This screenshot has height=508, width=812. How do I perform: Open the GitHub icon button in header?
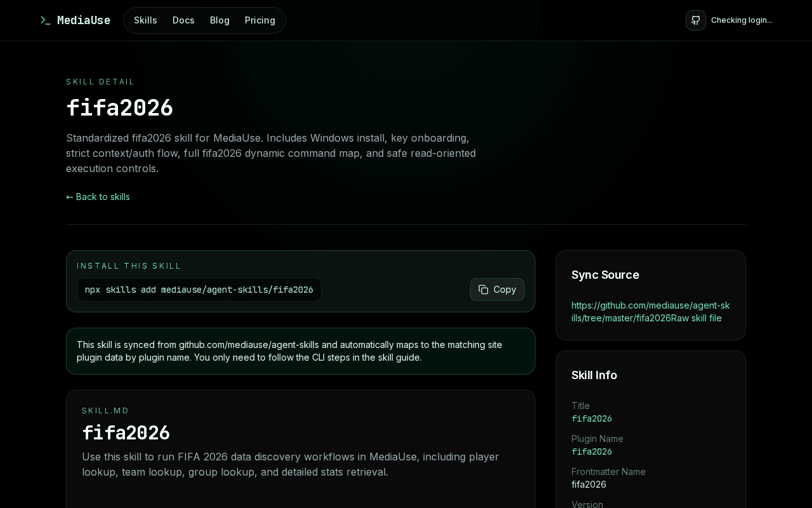click(x=696, y=20)
